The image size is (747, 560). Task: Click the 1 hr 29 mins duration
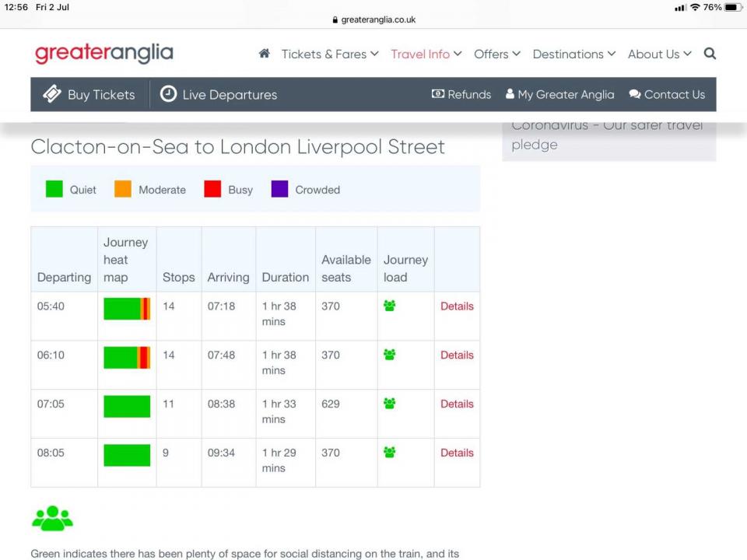coord(279,460)
